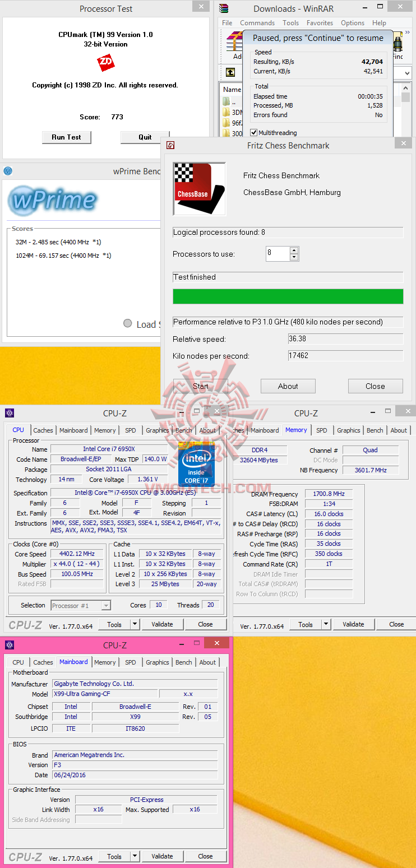Open Graphics tab in pink CPU-Z window
The image size is (416, 868).
pos(158,662)
